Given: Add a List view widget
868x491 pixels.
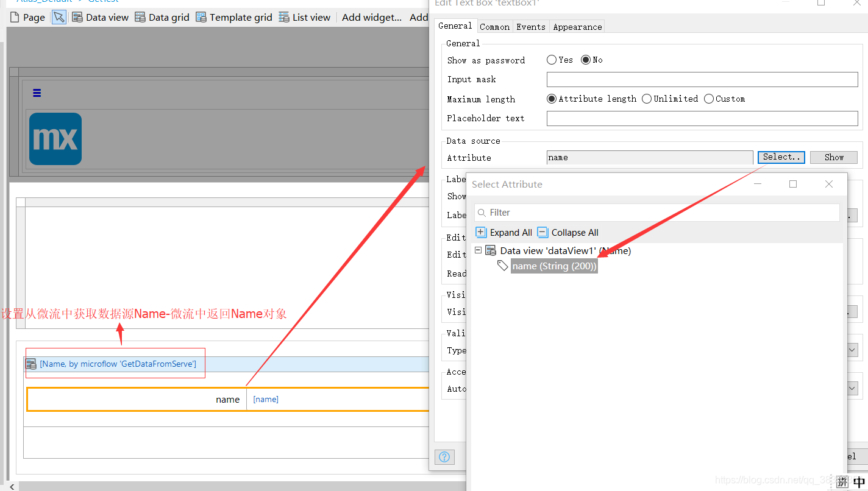Looking at the screenshot, I should tap(305, 17).
